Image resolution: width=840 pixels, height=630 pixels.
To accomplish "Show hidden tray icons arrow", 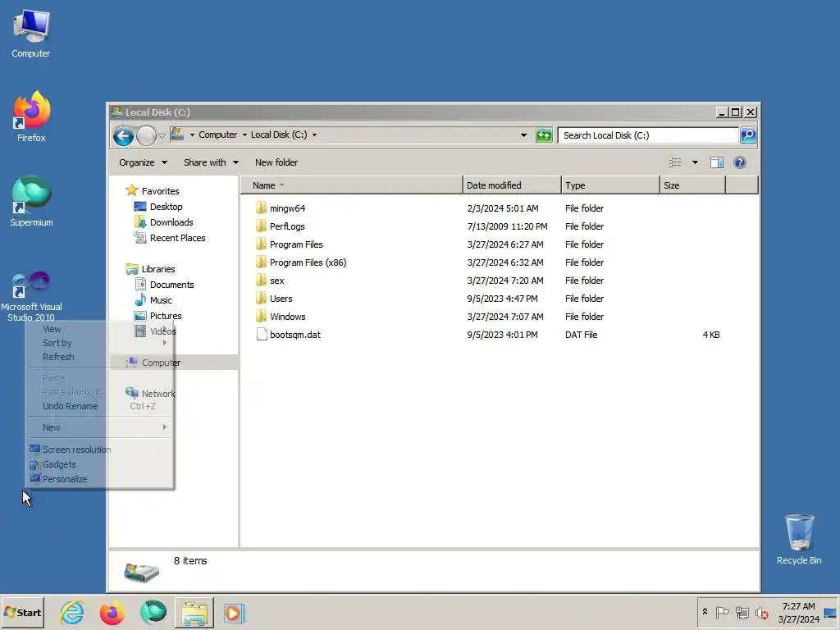I will (x=705, y=612).
